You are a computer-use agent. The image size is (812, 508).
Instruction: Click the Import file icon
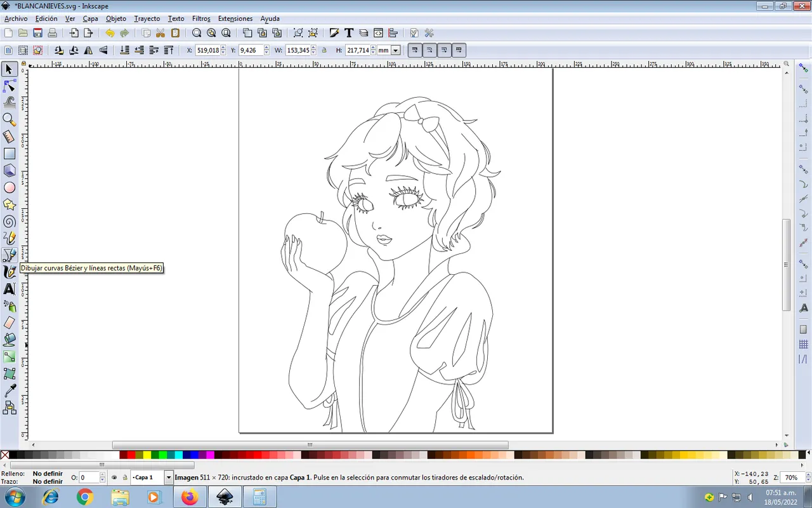pos(74,33)
